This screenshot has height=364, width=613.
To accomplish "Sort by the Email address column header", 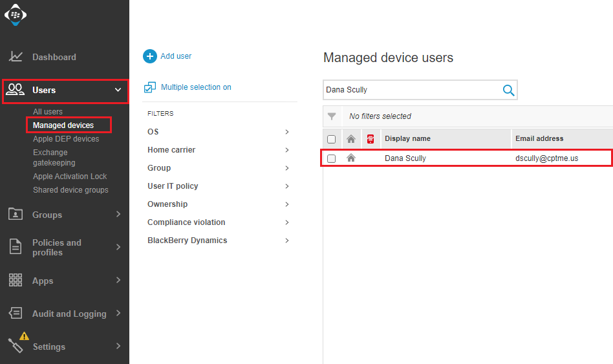I will tap(539, 138).
